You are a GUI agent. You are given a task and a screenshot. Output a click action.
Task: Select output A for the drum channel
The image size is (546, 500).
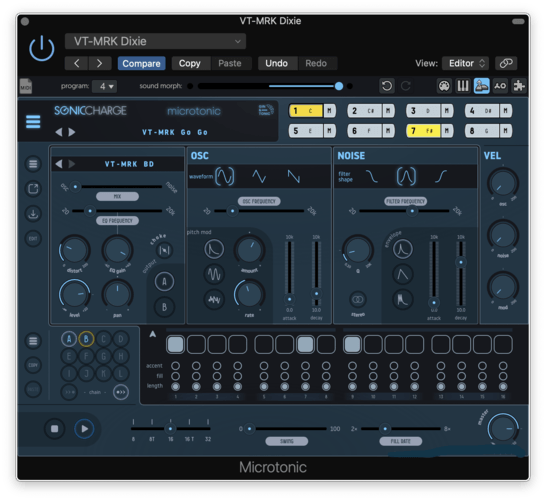pos(164,281)
